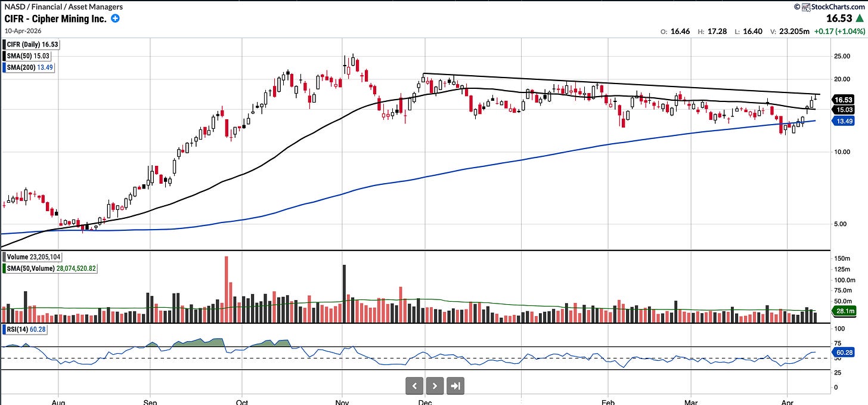The image size is (868, 405).
Task: Click the +0.17 (+1.04%) change value
Action: coord(839,30)
